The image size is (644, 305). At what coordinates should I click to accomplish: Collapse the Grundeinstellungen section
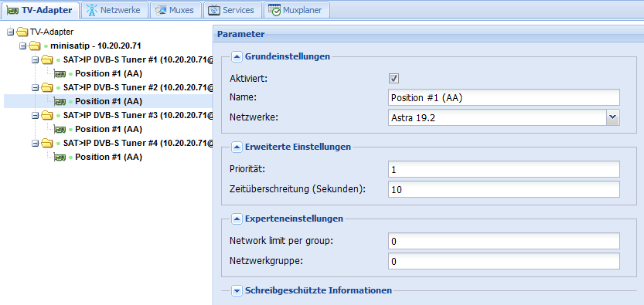(237, 57)
